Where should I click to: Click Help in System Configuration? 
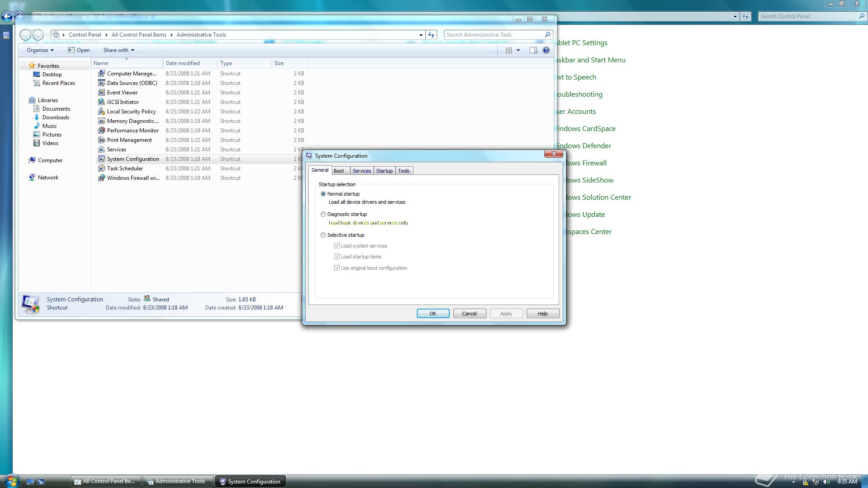coord(542,314)
